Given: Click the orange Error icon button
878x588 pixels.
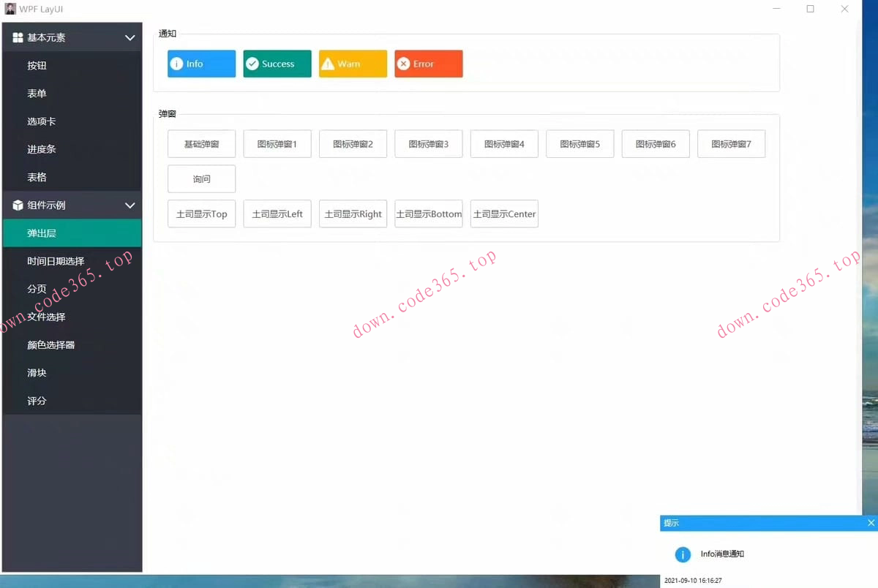Looking at the screenshot, I should [404, 64].
